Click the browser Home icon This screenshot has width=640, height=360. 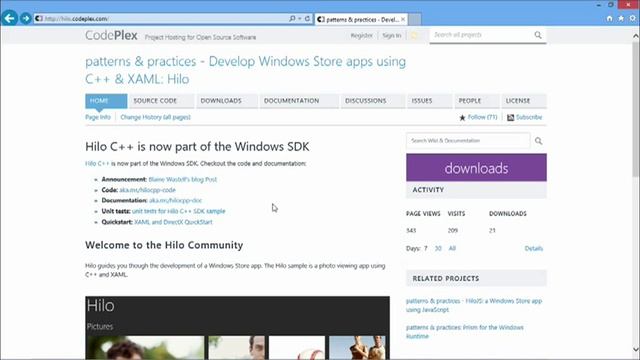pos(609,18)
